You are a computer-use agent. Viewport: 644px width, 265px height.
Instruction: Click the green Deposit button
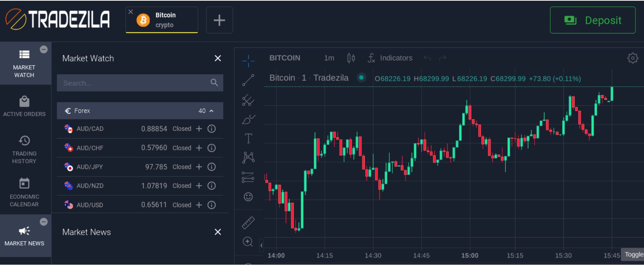[x=592, y=20]
